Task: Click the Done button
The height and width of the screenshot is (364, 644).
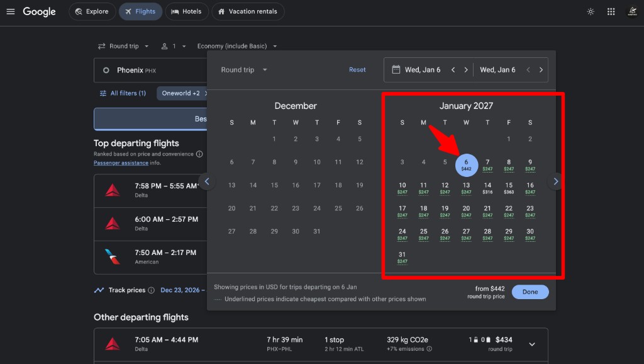Action: [x=530, y=292]
